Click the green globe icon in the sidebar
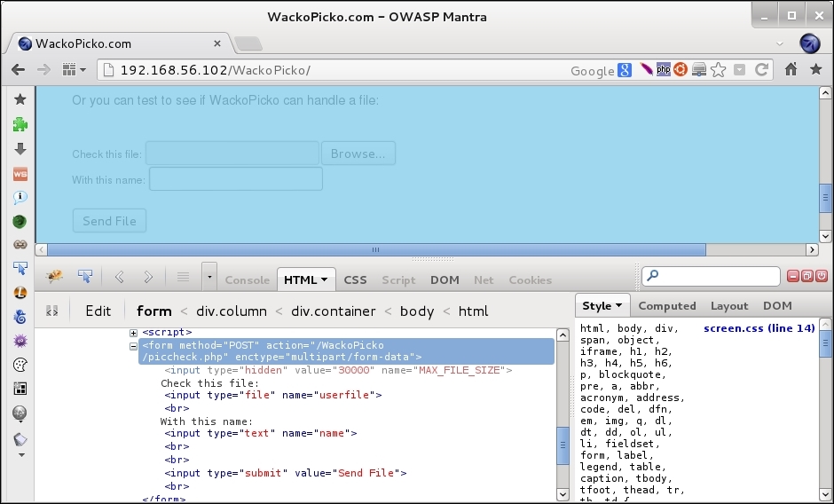Viewport: 834px width, 504px height. 20,222
